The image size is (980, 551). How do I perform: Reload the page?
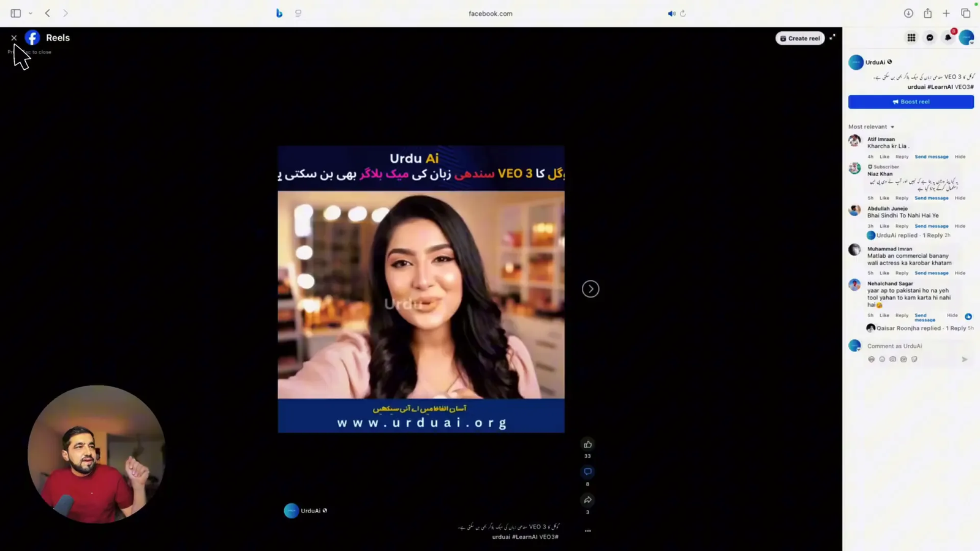coord(683,13)
